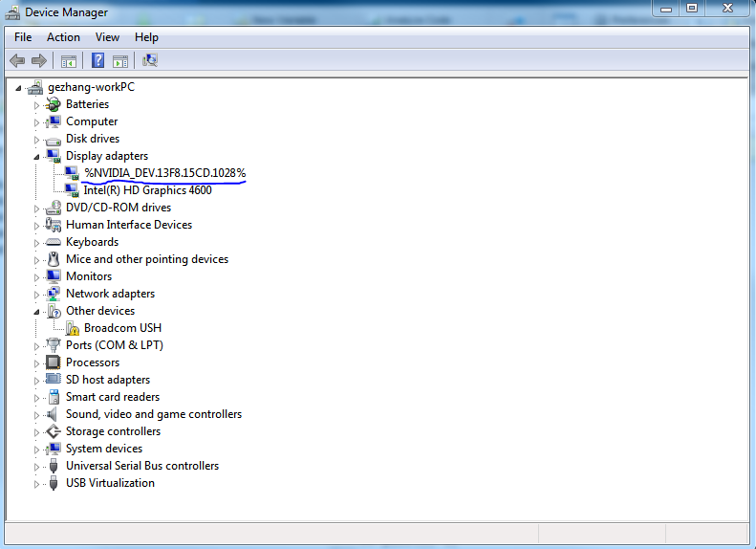756x549 pixels.
Task: Click the Other devices question-mark icon
Action: 54,311
